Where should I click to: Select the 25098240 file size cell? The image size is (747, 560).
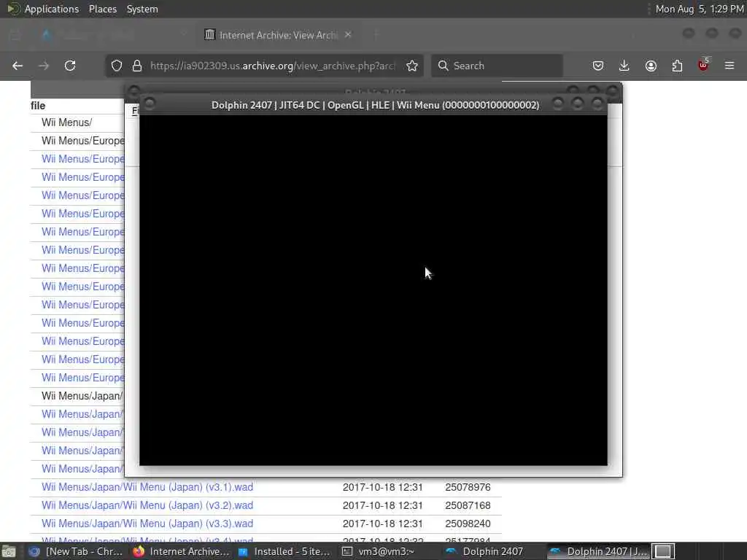468,524
